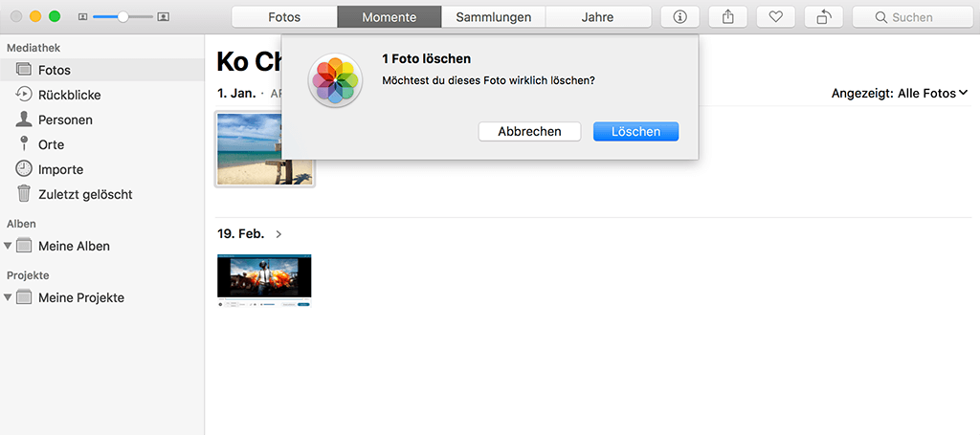Click the Meine Projekte folder icon
The height and width of the screenshot is (435, 980).
click(x=24, y=297)
